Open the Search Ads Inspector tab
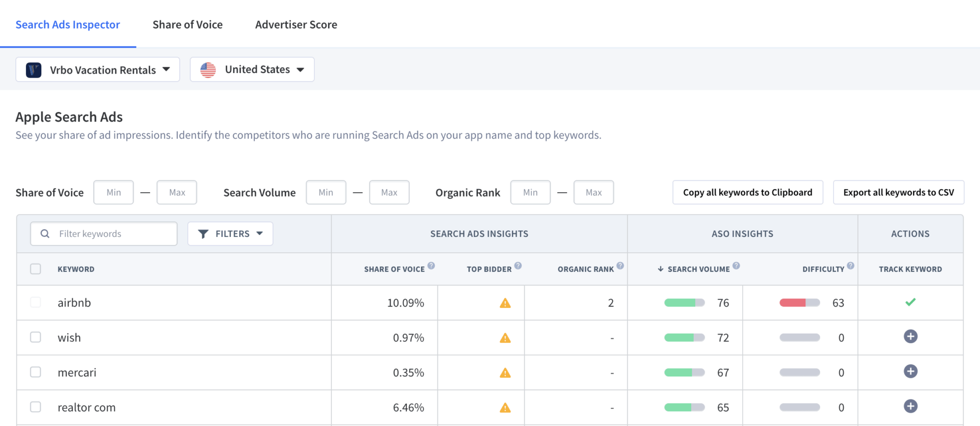 (68, 25)
